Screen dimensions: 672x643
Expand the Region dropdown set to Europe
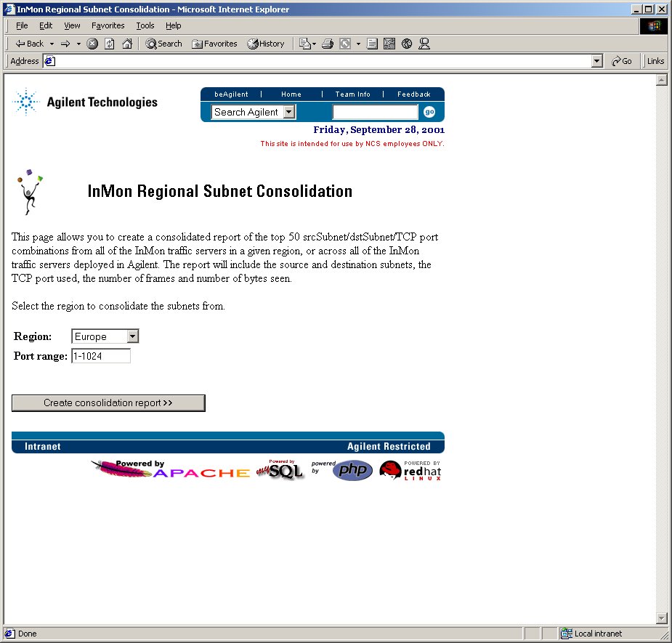[x=132, y=336]
